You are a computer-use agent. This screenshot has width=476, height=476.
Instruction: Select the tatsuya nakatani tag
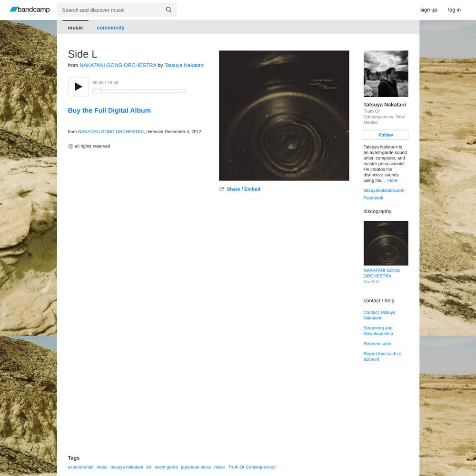[x=127, y=467]
